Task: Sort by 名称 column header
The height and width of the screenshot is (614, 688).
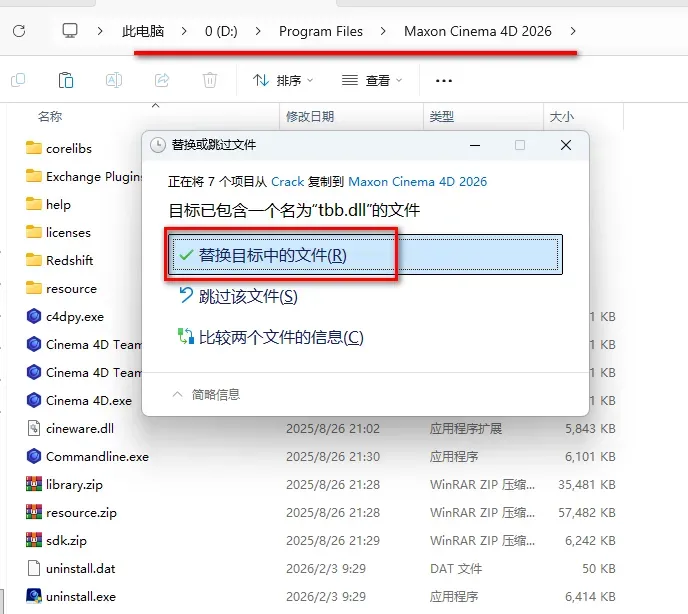Action: [x=50, y=117]
